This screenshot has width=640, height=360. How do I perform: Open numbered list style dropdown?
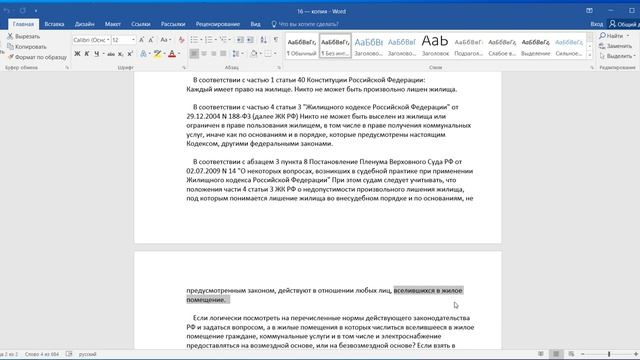tap(216, 40)
